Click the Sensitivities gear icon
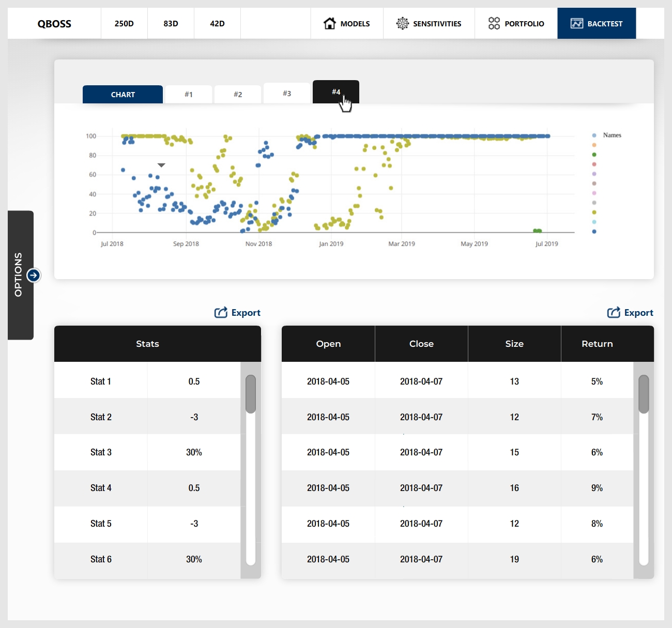672x628 pixels. (x=402, y=23)
